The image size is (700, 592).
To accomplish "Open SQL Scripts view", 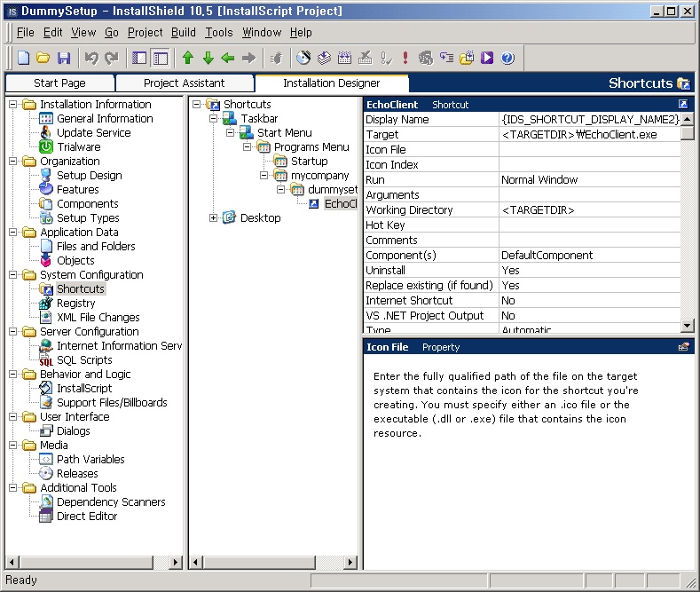I will tap(84, 359).
